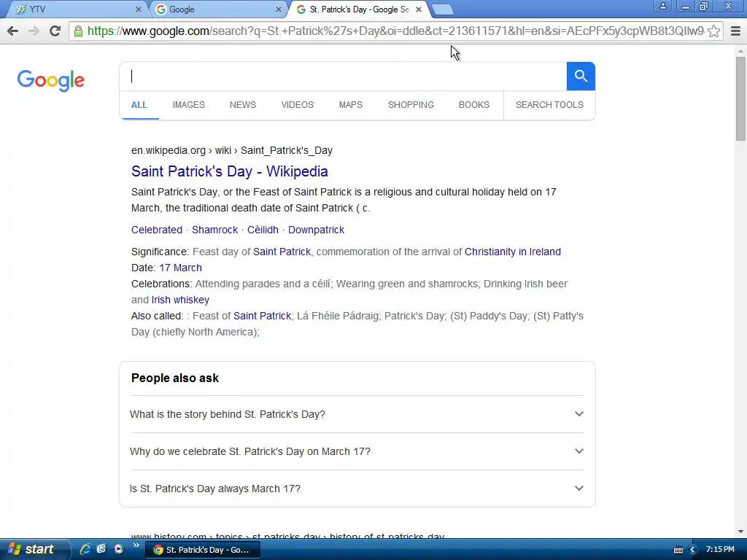Image resolution: width=747 pixels, height=560 pixels.
Task: Select the IMAGES search tab
Action: click(x=189, y=105)
